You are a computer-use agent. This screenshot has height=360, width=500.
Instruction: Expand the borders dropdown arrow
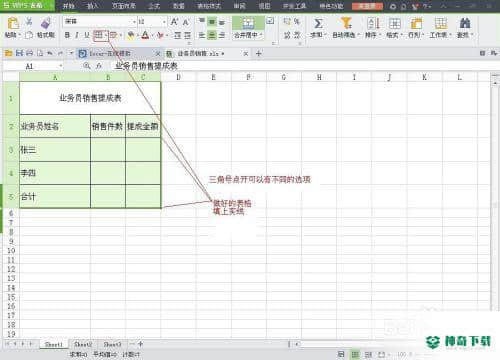tap(106, 35)
